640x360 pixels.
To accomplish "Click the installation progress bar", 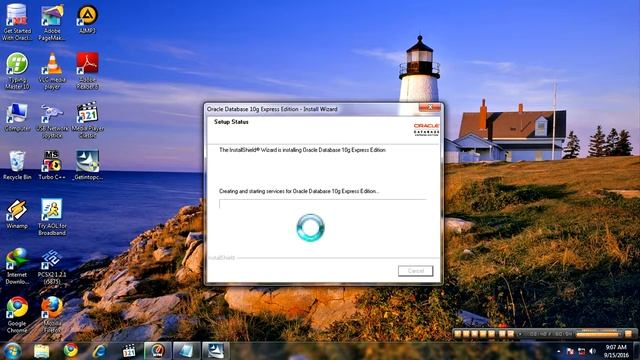I will 322,203.
